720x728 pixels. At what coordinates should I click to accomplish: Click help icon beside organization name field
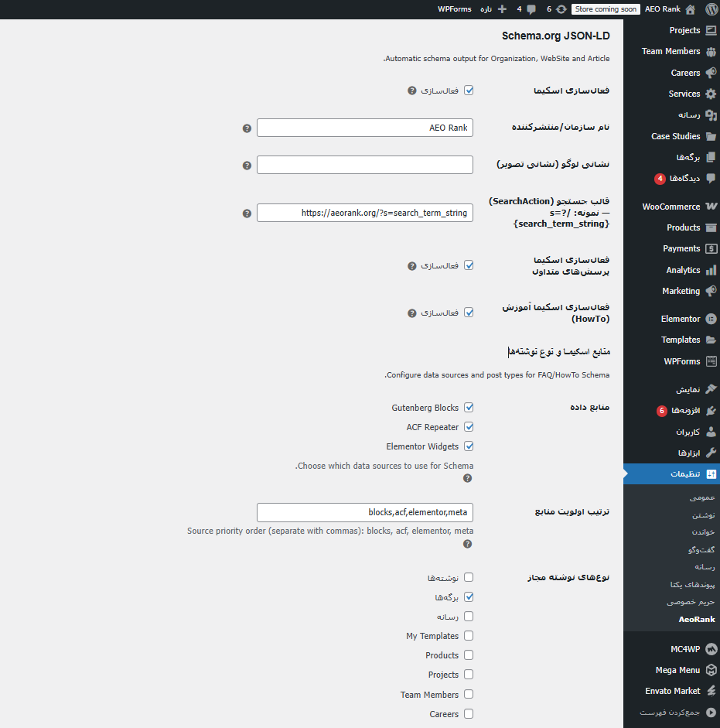247,128
